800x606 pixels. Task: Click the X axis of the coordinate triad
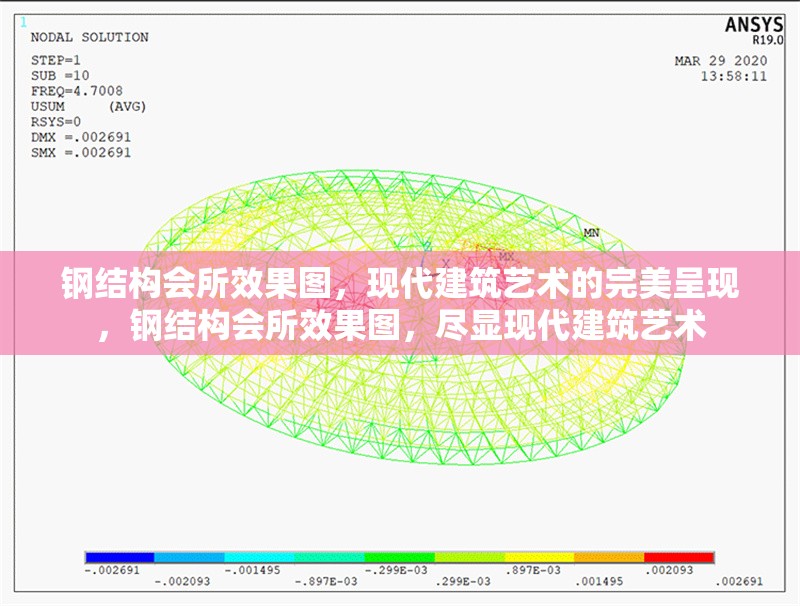coord(446,262)
